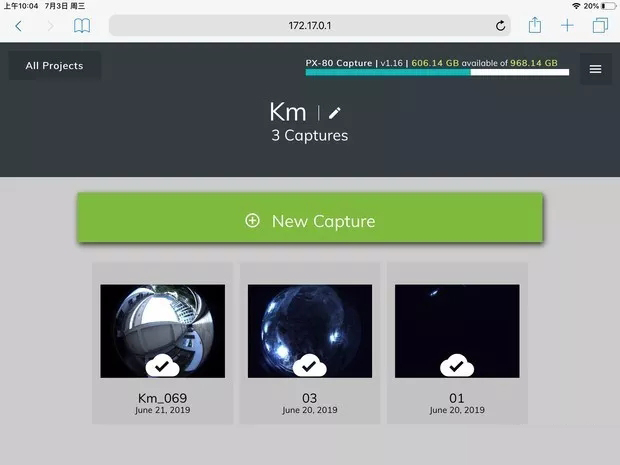Screen dimensions: 620x465
Task: Reload the page with the refresh icon
Action: 500,25
